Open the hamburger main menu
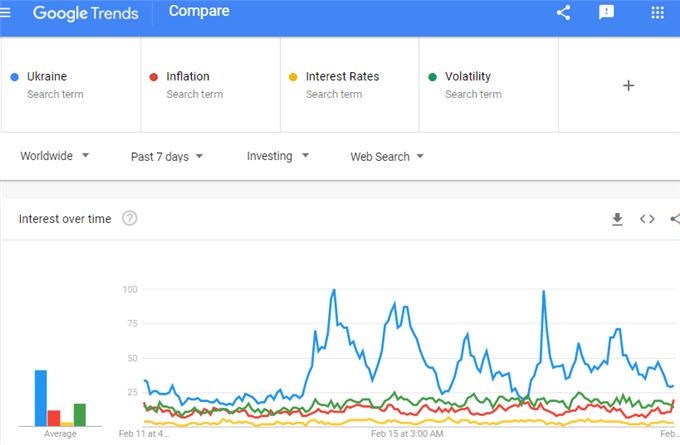This screenshot has height=445, width=680. (5, 13)
